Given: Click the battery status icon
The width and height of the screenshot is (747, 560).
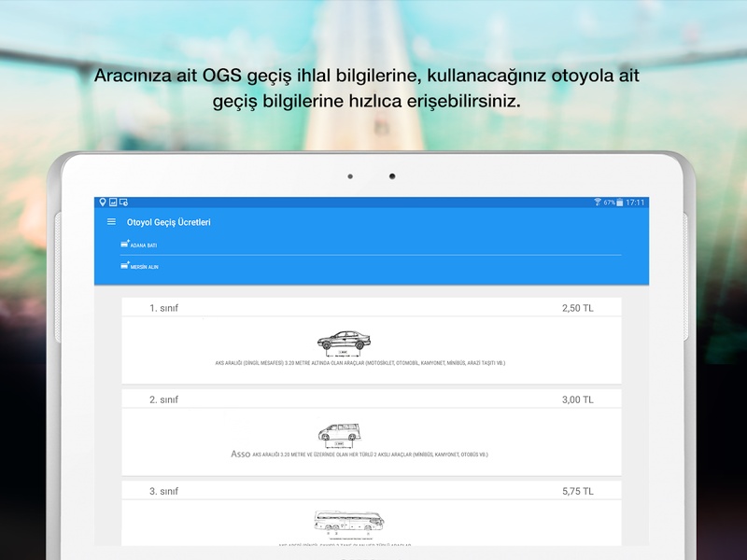Looking at the screenshot, I should click(x=620, y=202).
